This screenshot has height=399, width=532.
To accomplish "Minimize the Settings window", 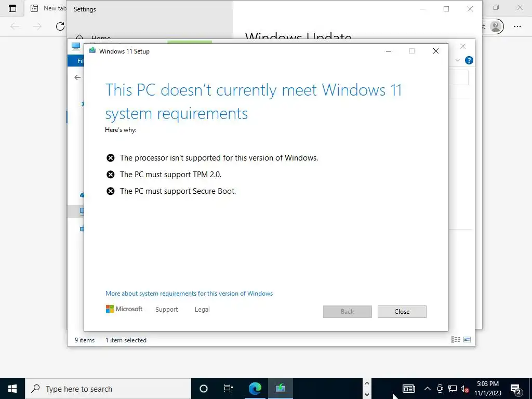I will (x=422, y=9).
